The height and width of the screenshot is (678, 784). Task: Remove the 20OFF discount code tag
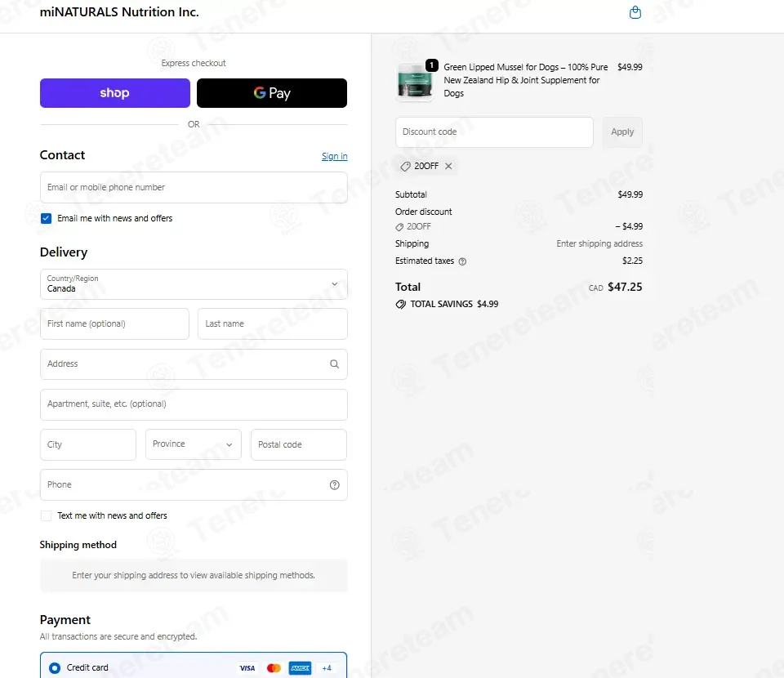click(x=448, y=166)
